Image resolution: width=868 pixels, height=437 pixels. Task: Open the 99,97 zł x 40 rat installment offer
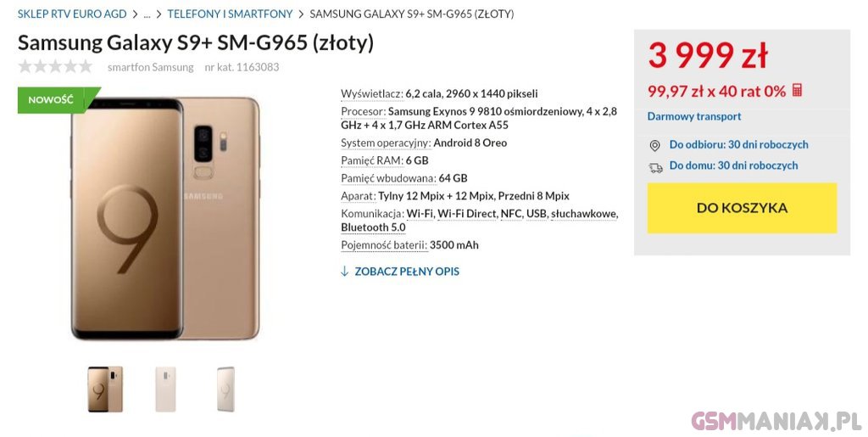tap(716, 91)
